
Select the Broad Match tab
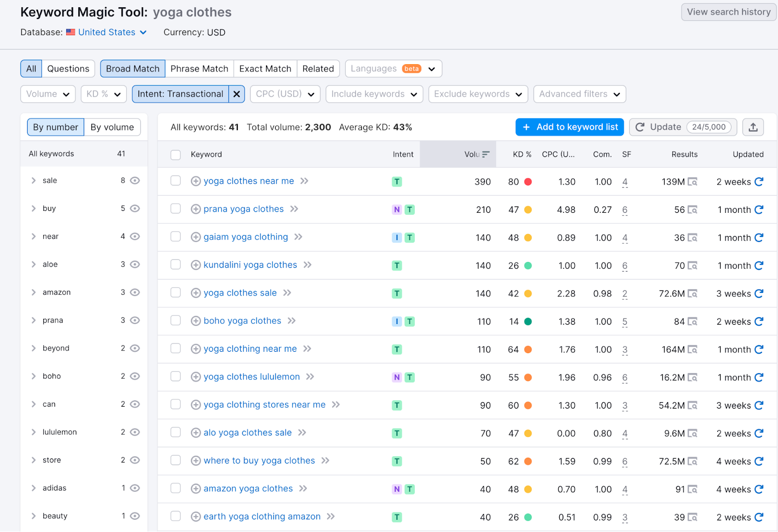[x=133, y=69]
